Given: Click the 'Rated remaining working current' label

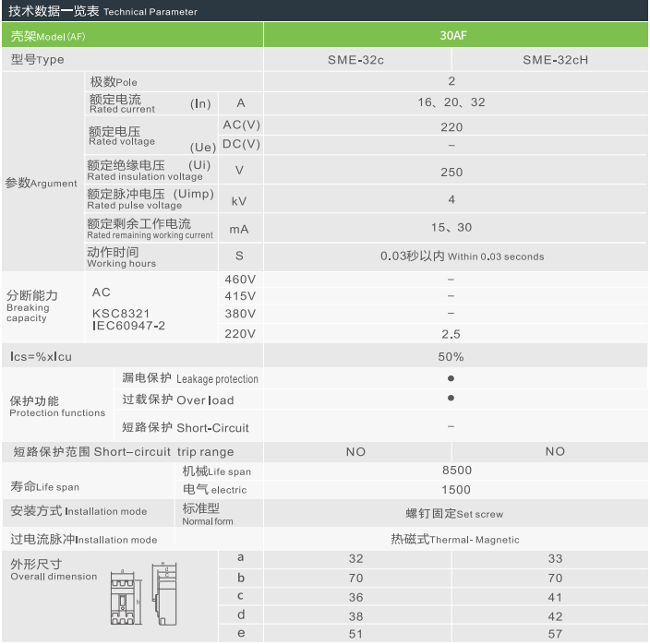Looking at the screenshot, I should coord(150,235).
